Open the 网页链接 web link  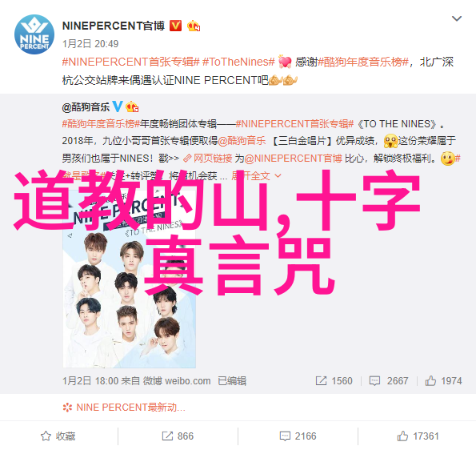[x=208, y=159]
